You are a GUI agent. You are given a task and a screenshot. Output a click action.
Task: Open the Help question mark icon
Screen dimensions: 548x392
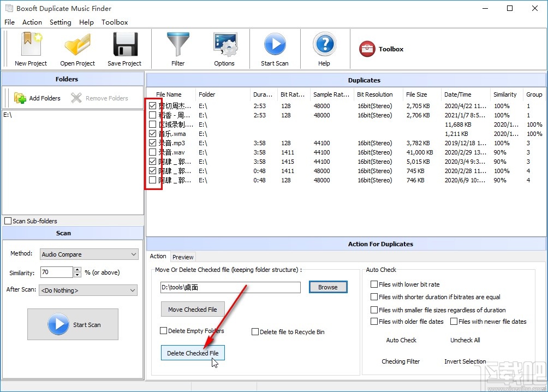pos(324,44)
